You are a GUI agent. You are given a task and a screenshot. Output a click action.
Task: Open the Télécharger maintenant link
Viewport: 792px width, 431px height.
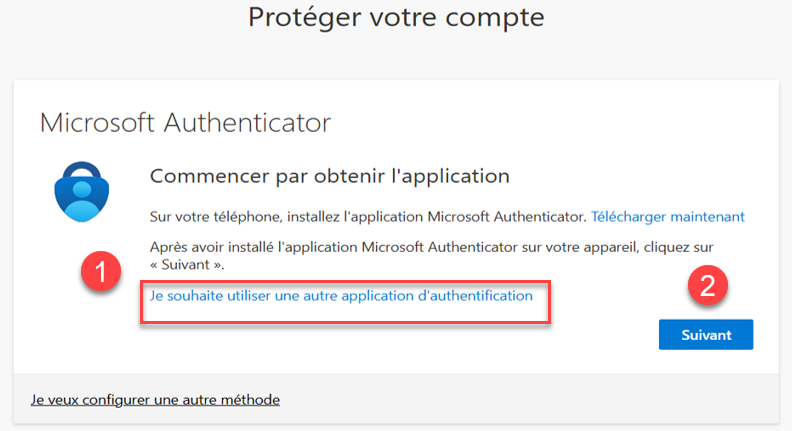(668, 217)
